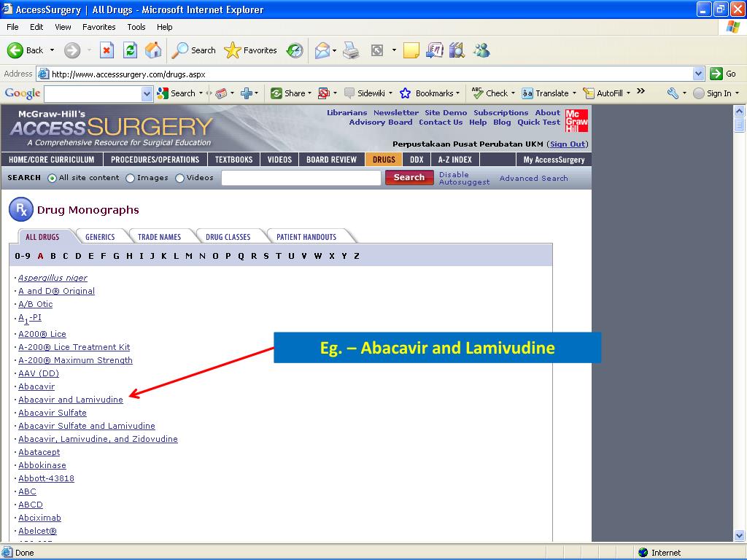Expand the address bar dropdown
This screenshot has height=560, width=747.
(698, 74)
